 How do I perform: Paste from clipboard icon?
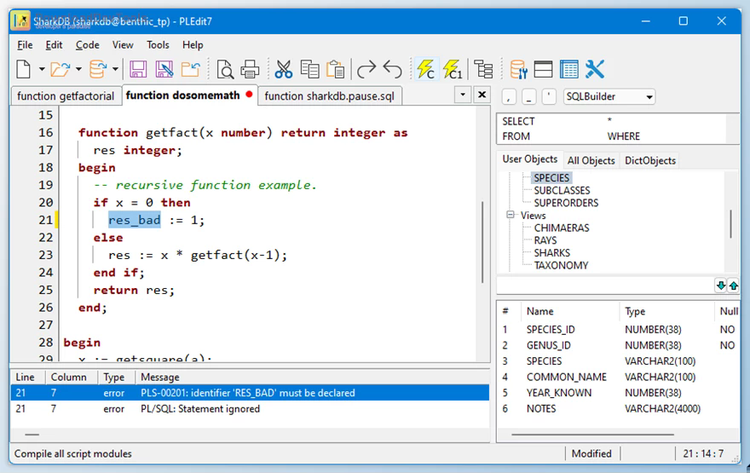click(x=335, y=69)
